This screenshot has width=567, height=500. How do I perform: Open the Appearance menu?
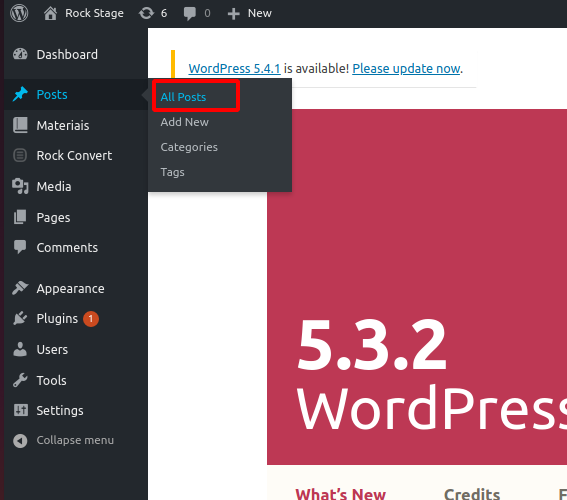point(71,289)
